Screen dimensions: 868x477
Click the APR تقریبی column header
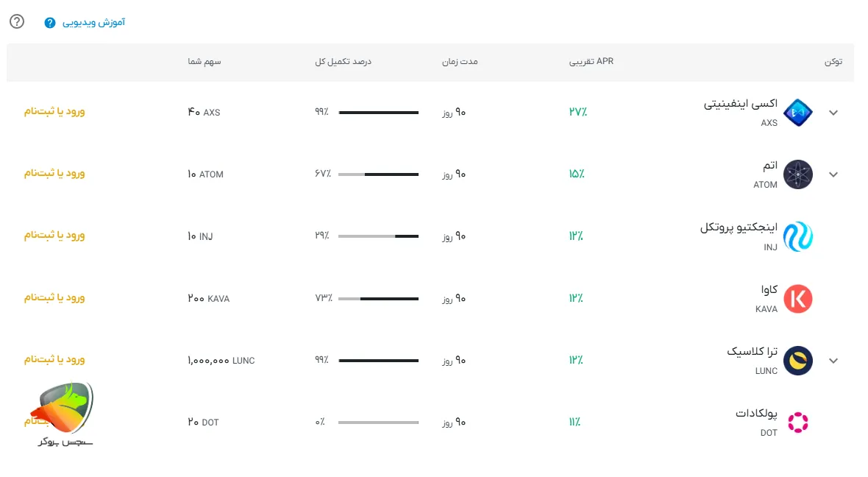[x=591, y=61]
